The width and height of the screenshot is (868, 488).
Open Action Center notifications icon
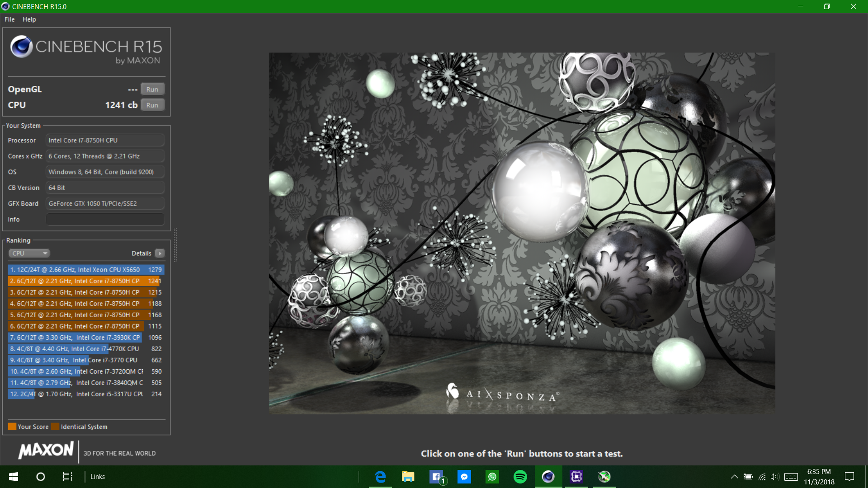849,477
